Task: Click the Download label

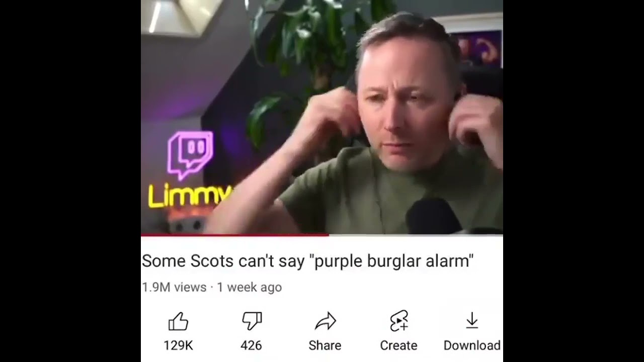Action: 472,345
